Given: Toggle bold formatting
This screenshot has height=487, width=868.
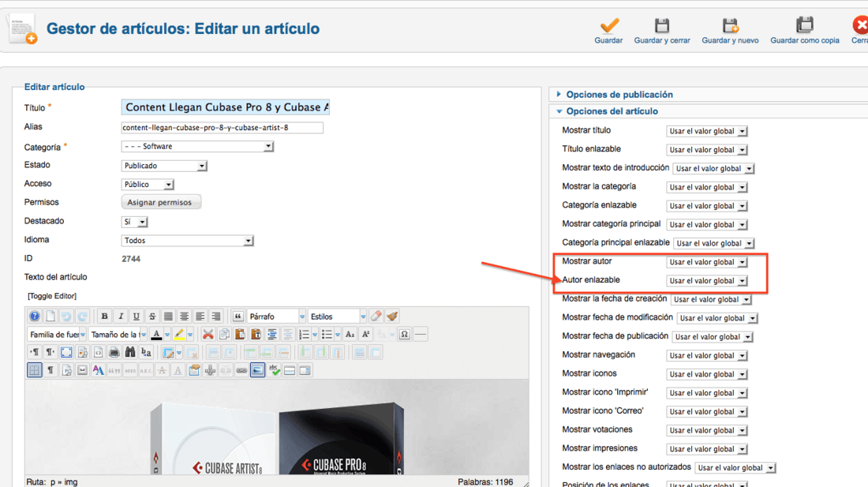Looking at the screenshot, I should click(104, 316).
